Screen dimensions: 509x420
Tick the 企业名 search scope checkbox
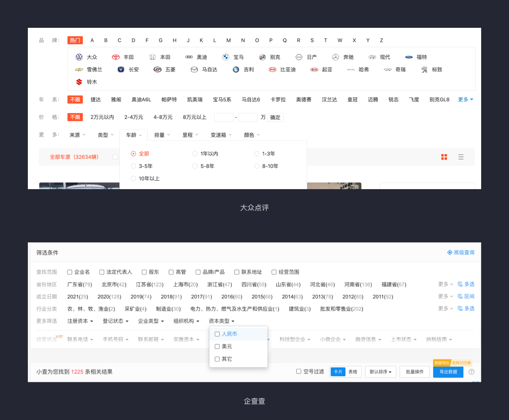pyautogui.click(x=70, y=272)
